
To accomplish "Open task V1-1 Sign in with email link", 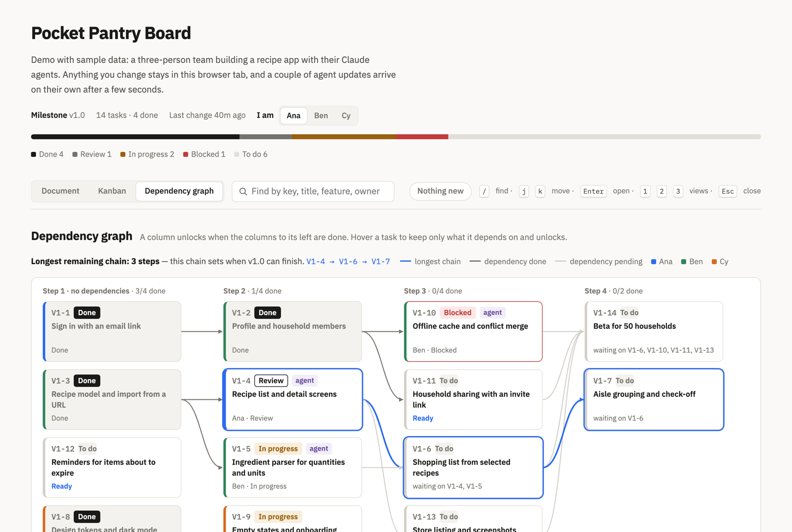I will [x=112, y=332].
